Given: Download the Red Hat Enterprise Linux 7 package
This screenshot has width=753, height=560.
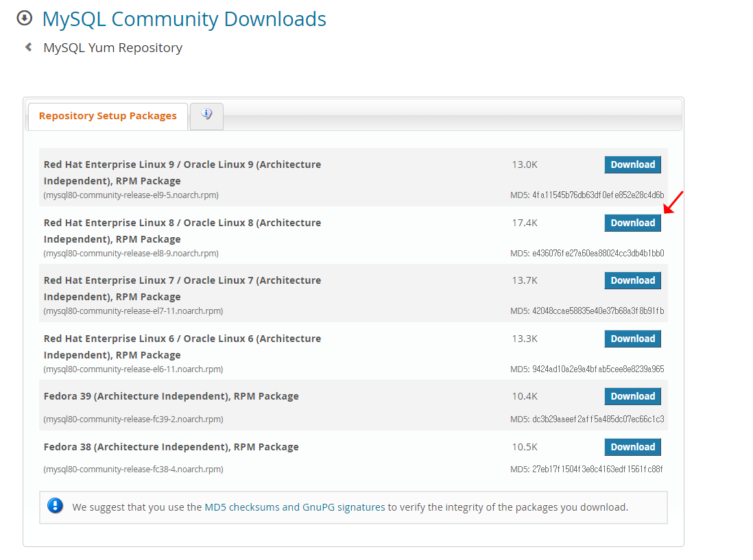Looking at the screenshot, I should pos(632,281).
